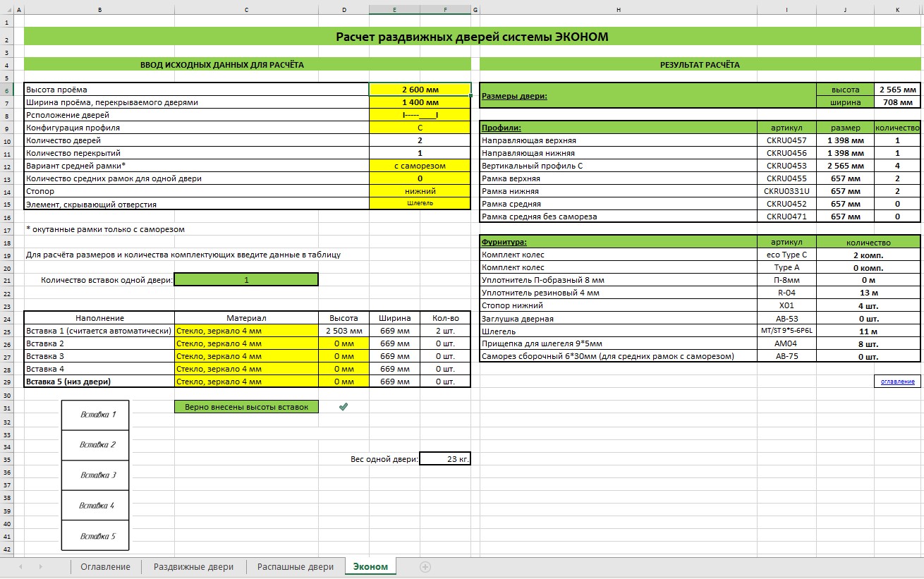Select the door weight cell 23 кг.

click(444, 459)
